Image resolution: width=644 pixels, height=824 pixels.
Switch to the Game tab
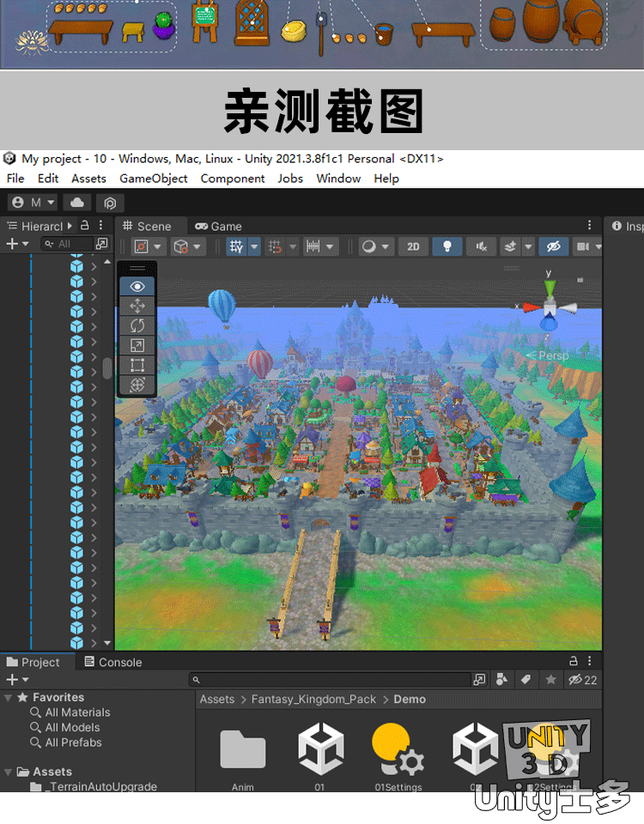pyautogui.click(x=218, y=227)
